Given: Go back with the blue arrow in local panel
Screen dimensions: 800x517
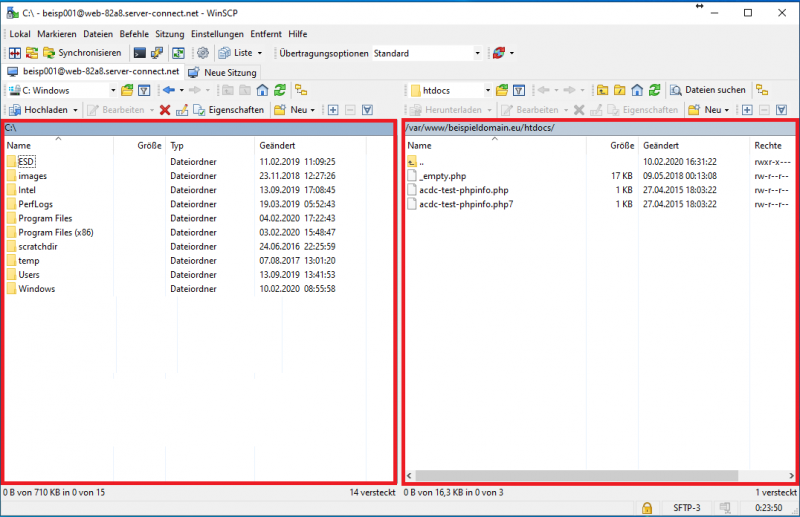Looking at the screenshot, I should (x=169, y=91).
